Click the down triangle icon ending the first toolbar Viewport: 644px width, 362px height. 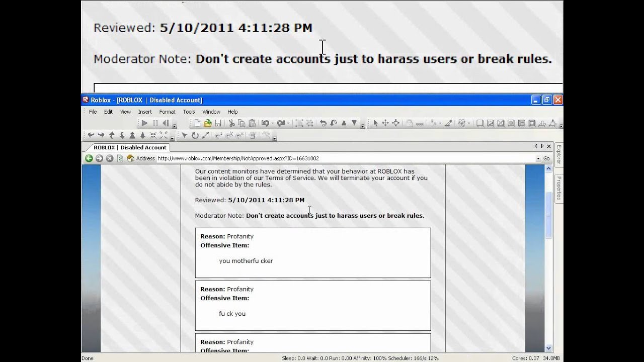pyautogui.click(x=354, y=123)
